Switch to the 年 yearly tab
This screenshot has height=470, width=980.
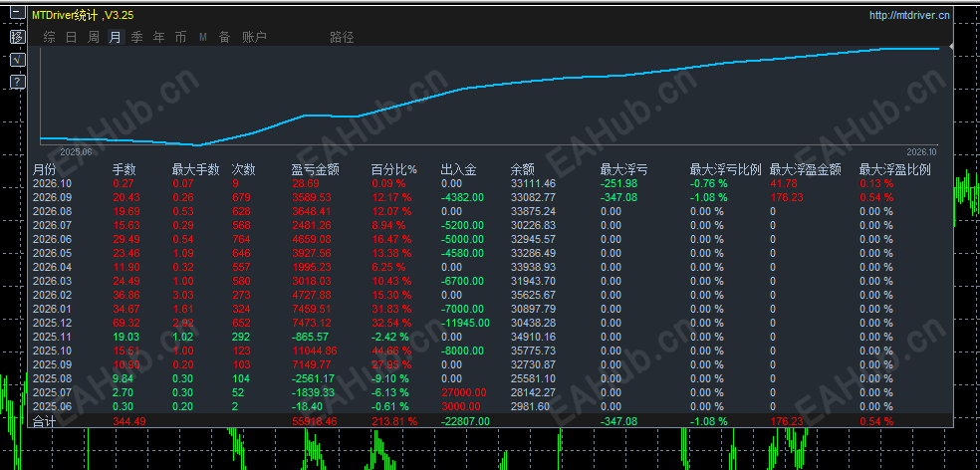158,38
